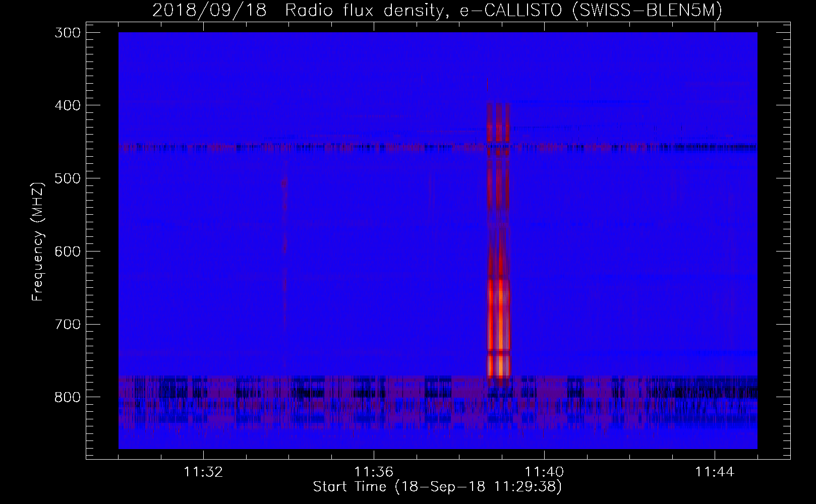
Task: Click the 11:44 time tick label
Action: [x=715, y=472]
